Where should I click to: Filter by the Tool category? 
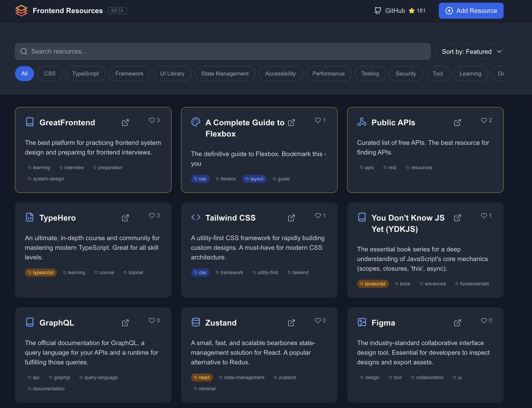point(438,74)
